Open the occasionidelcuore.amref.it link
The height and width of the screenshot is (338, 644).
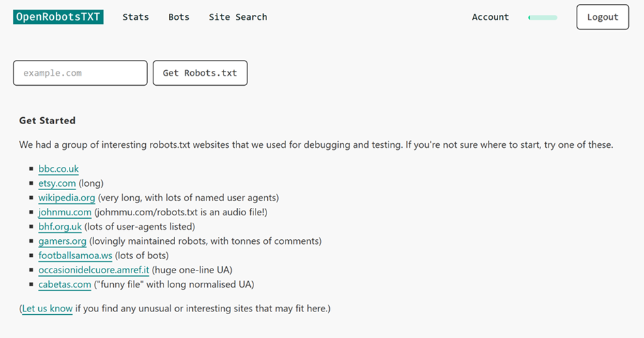[x=93, y=270]
